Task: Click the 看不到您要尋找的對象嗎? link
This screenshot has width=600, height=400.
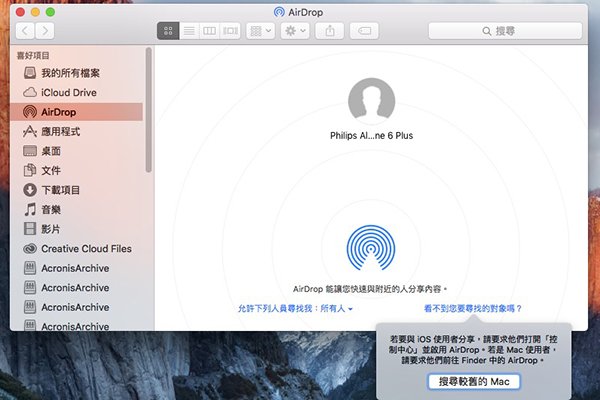Action: pos(473,308)
